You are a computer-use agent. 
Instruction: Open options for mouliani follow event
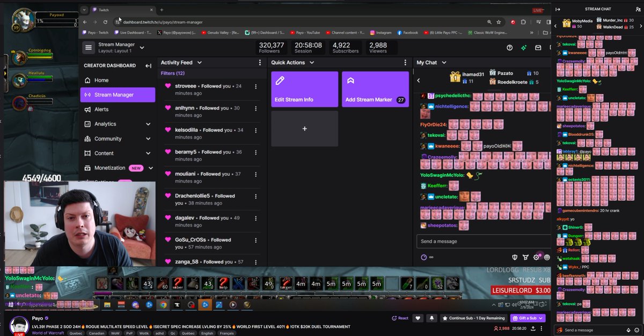coord(255,174)
